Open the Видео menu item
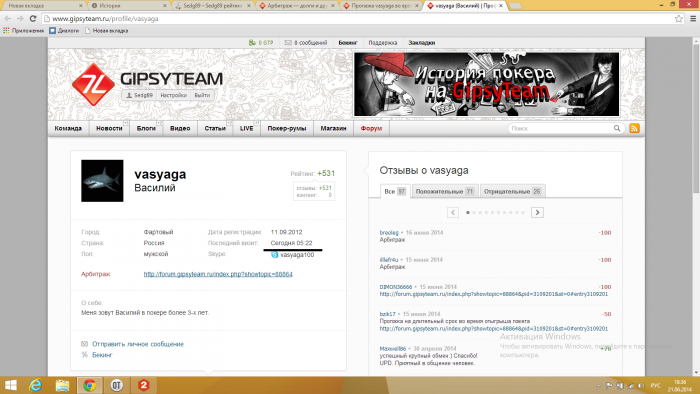The width and height of the screenshot is (700, 394). (x=180, y=129)
